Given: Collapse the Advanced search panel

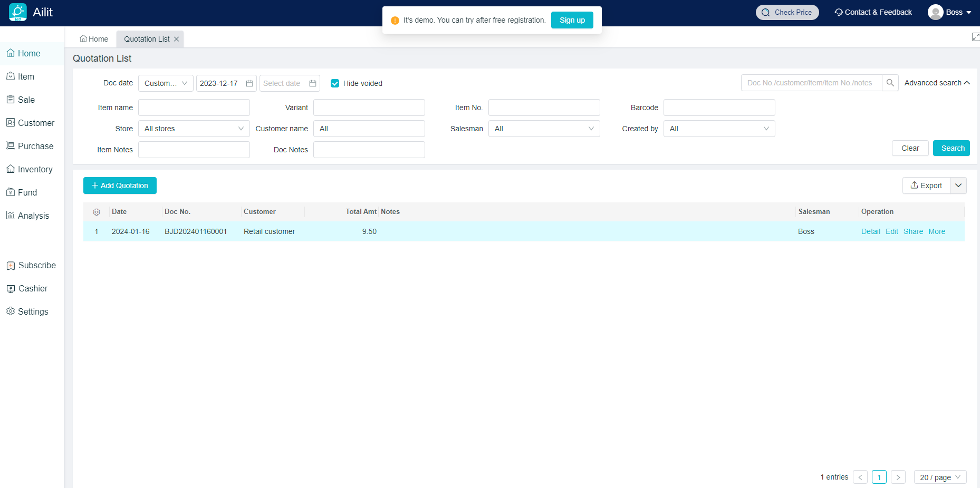Looking at the screenshot, I should (937, 83).
